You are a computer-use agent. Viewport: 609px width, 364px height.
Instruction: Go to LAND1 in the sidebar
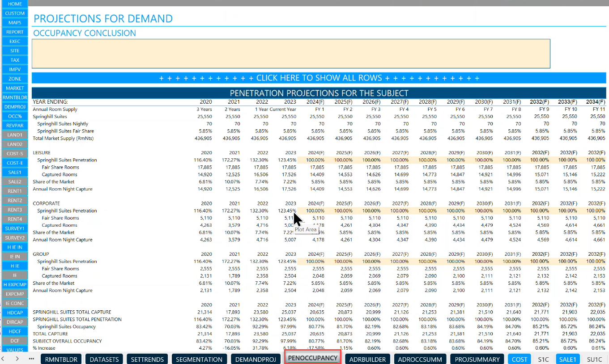tap(15, 135)
